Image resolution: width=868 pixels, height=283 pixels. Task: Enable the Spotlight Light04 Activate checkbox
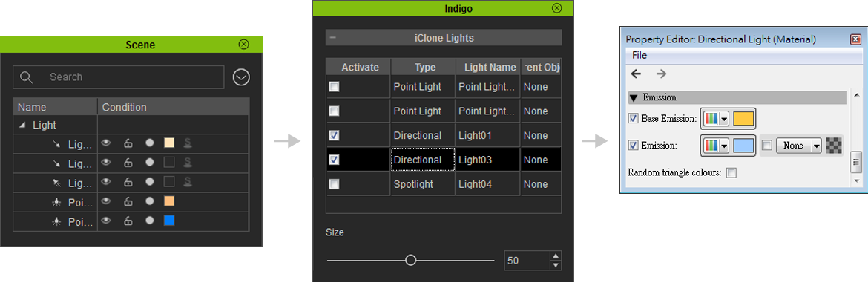[x=334, y=184]
